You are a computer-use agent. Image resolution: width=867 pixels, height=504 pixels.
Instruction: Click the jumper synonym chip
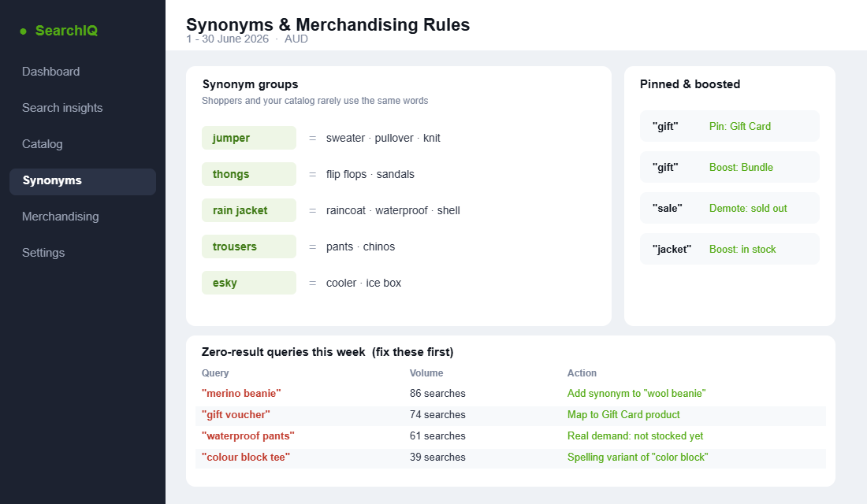[x=249, y=138]
